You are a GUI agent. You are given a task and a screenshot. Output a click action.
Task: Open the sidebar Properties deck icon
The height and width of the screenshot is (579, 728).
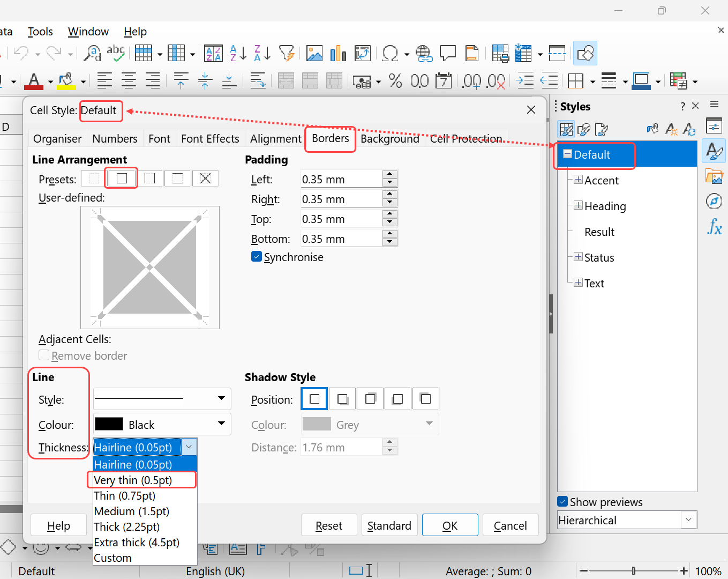point(714,125)
